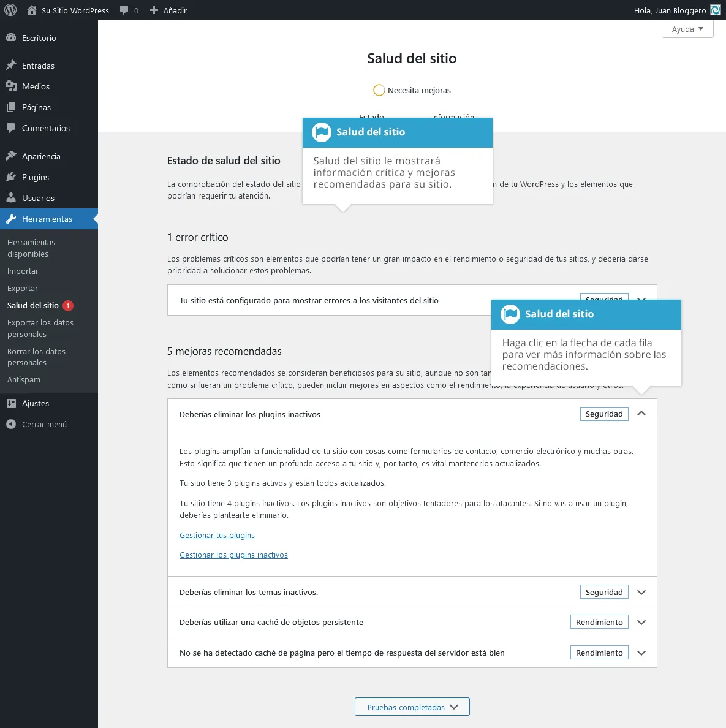Select the 'Salud del sitio' submenu entry
This screenshot has height=728, width=726.
pyautogui.click(x=33, y=306)
